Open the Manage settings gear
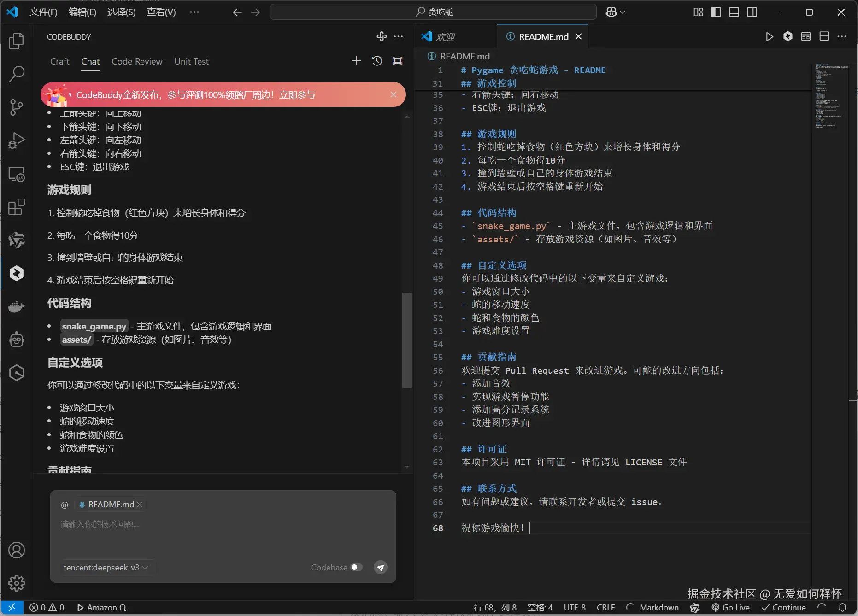The height and width of the screenshot is (616, 858). [17, 583]
